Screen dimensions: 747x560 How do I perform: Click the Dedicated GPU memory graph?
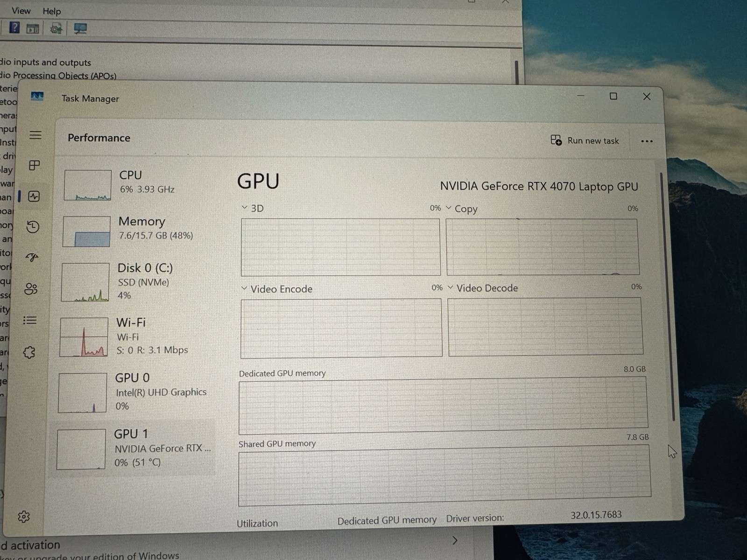tap(443, 405)
